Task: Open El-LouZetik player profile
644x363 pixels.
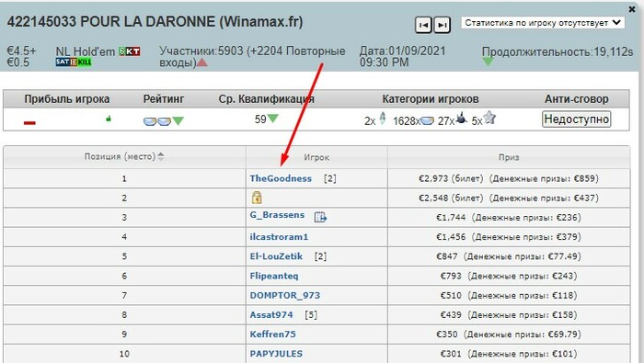Action: tap(276, 256)
